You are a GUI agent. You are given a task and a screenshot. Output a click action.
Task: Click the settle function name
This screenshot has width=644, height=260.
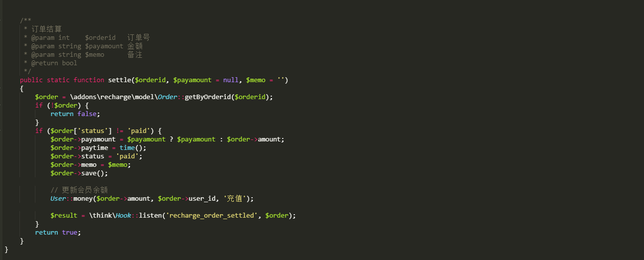(120, 80)
